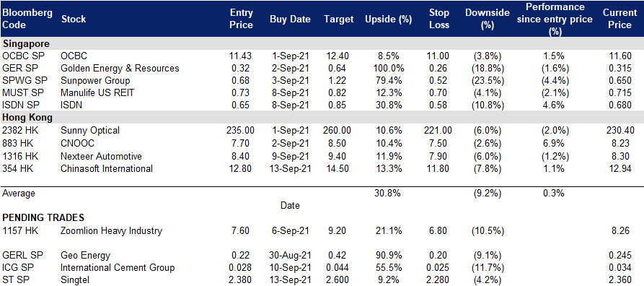
Task: Click the Entry Price header
Action: 241,19
